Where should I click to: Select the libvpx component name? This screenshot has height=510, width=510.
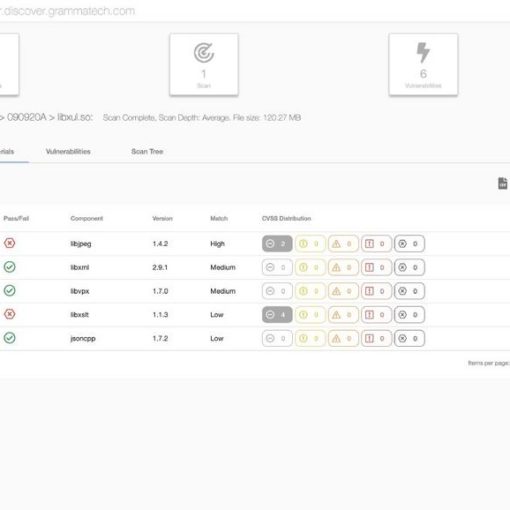pos(80,291)
